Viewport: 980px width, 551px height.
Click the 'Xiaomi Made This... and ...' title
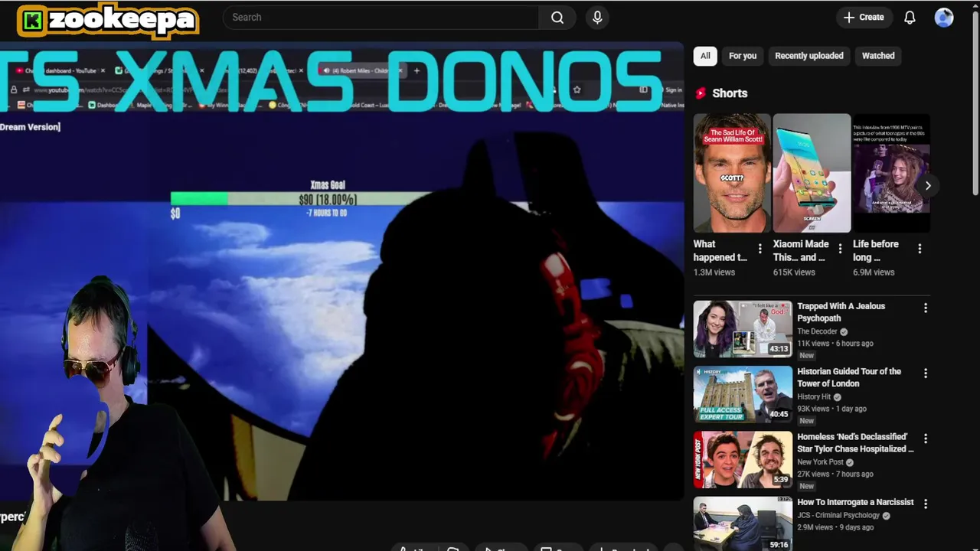(801, 251)
